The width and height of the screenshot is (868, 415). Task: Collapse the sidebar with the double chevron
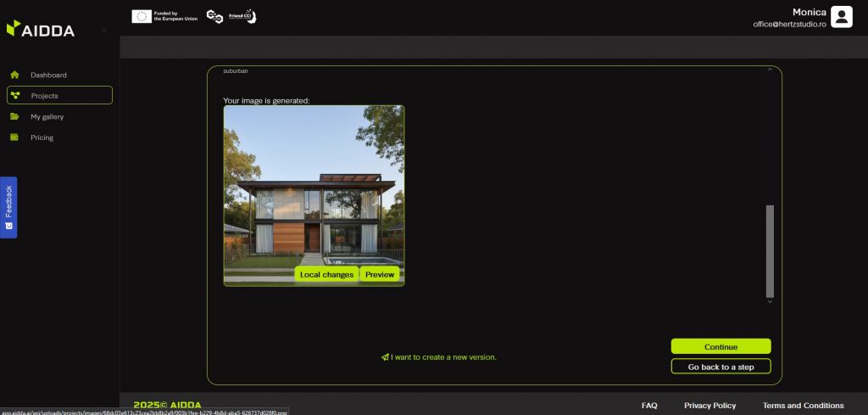[104, 31]
